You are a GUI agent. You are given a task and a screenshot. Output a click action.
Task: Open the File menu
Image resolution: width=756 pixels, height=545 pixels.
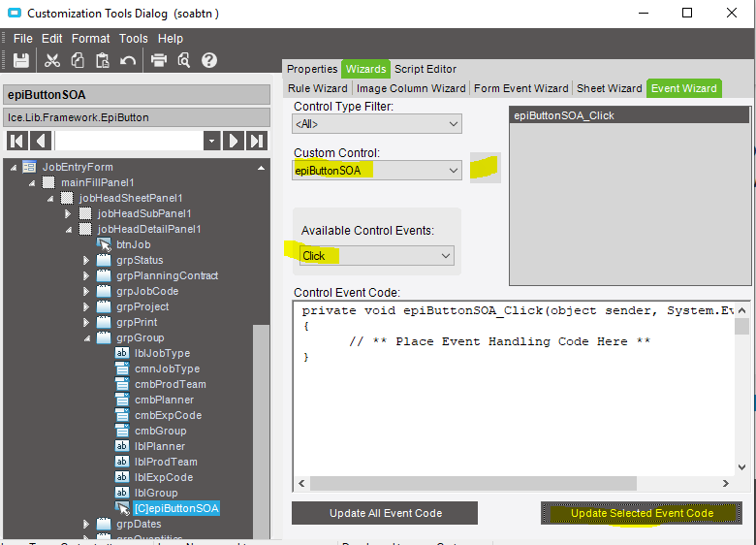click(x=22, y=39)
